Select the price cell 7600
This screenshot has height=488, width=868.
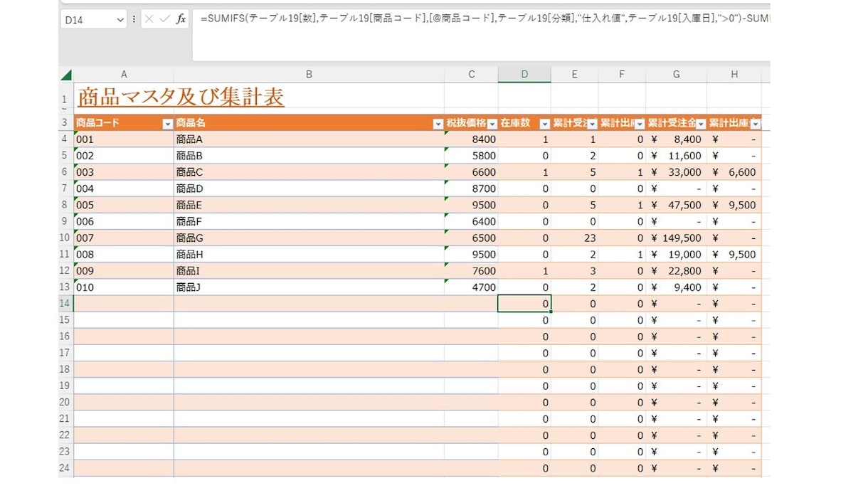pos(471,271)
